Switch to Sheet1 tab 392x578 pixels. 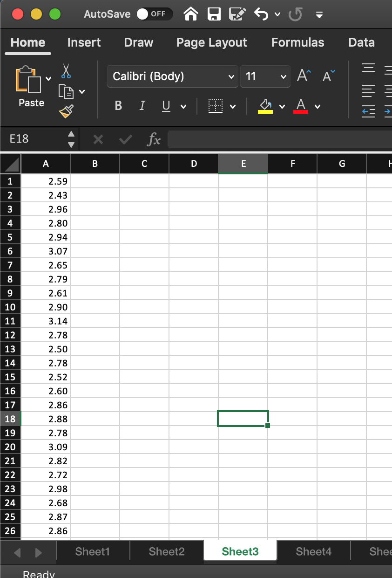click(x=93, y=551)
